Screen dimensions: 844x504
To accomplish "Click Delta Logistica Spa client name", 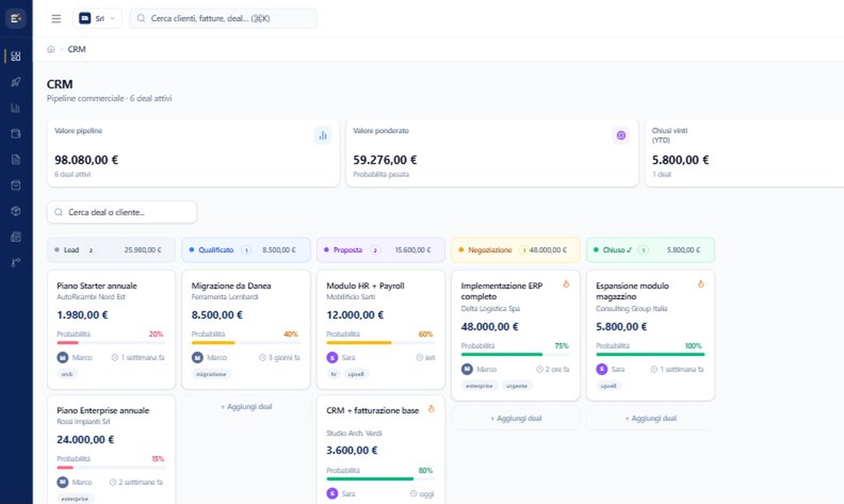I will tap(490, 308).
